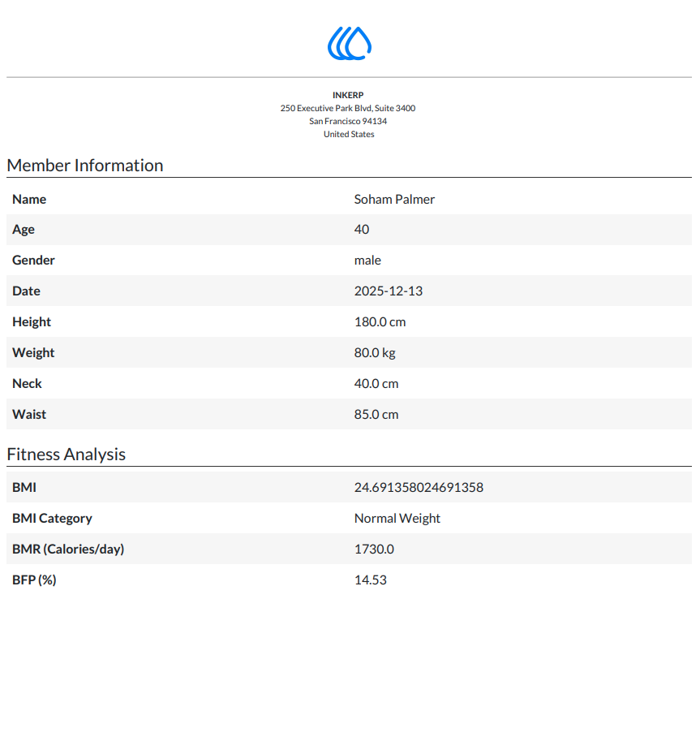Select the BMI value 24.691358024691358
Image resolution: width=700 pixels, height=750 pixels.
419,487
